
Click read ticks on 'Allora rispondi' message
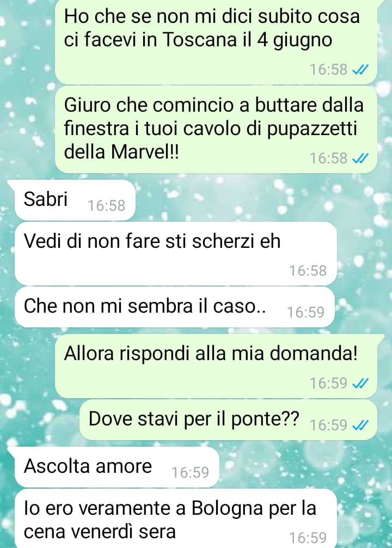359,384
